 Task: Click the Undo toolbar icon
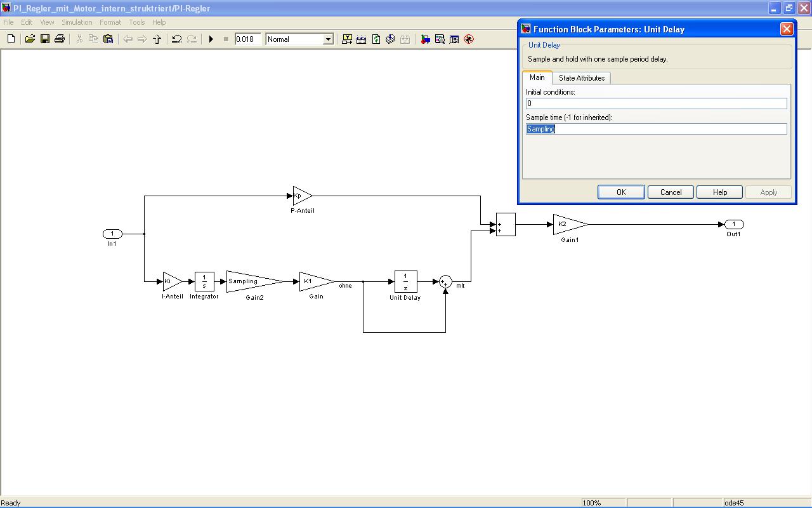click(x=177, y=39)
